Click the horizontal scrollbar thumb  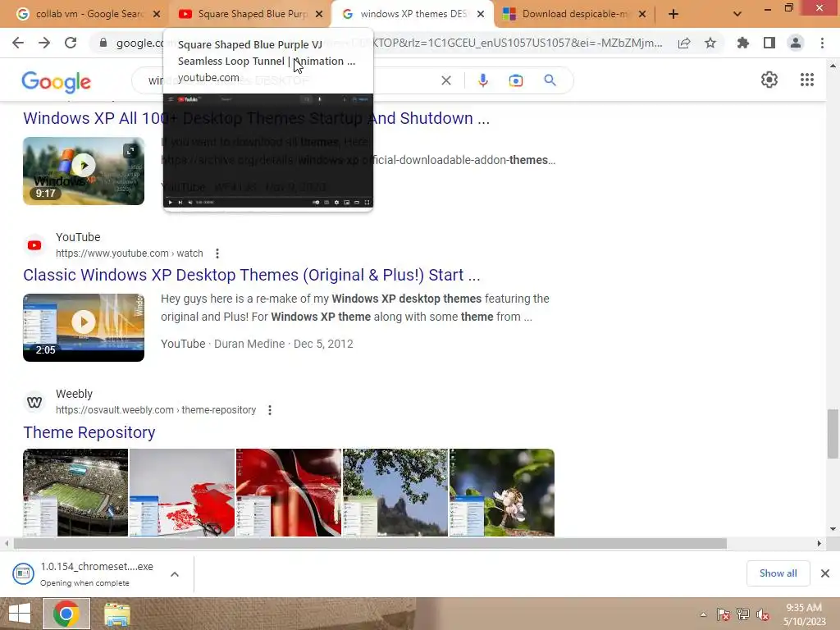coord(370,544)
